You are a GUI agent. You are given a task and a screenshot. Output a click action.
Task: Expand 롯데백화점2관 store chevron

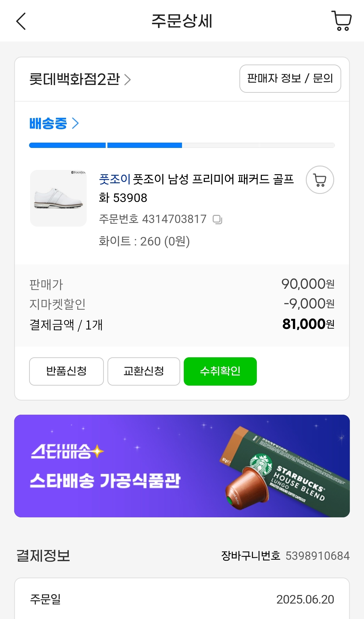(128, 80)
